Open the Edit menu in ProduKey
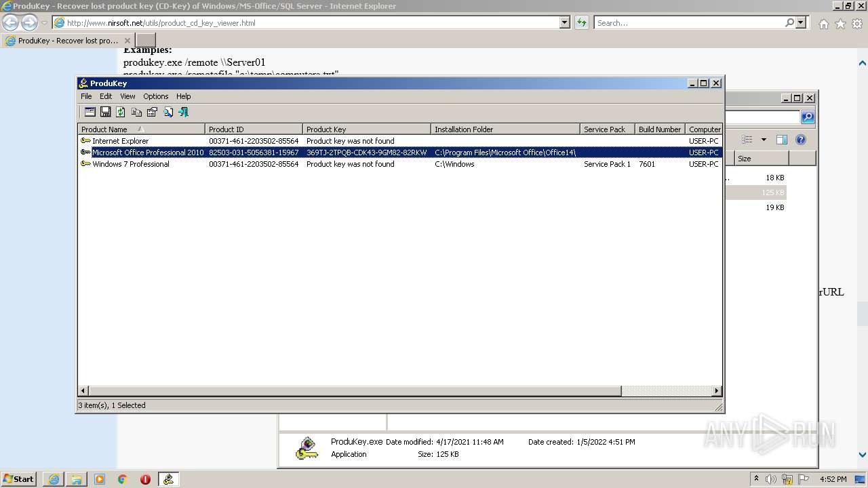Screen dimensions: 868x488 click(106, 96)
